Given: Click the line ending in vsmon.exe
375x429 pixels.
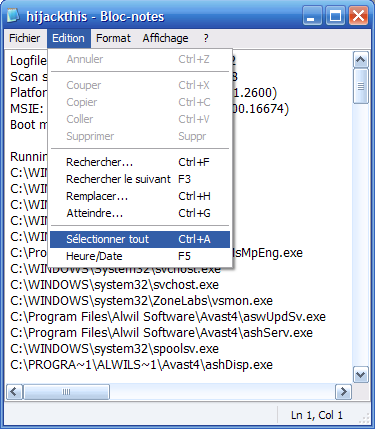Looking at the screenshot, I should coord(141,301).
